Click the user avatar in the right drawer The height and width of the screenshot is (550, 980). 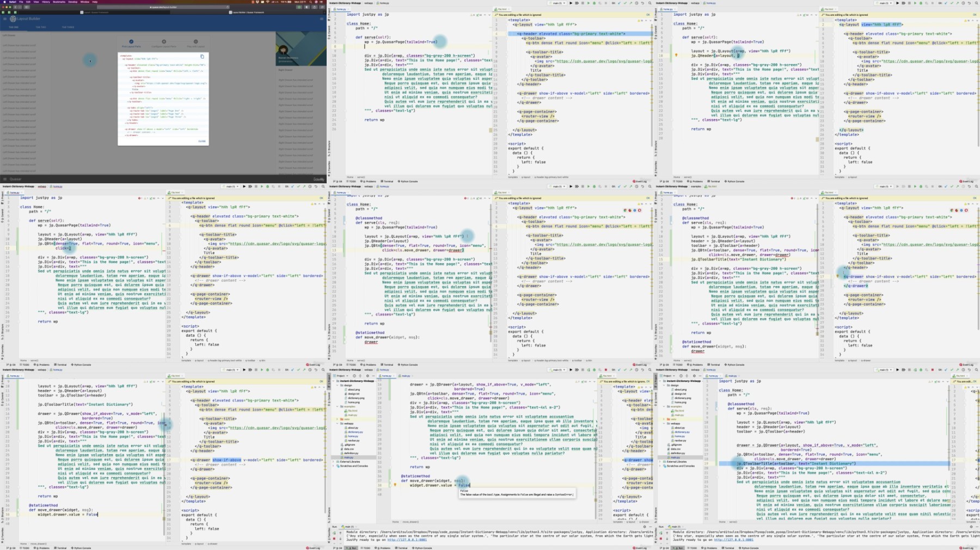(x=283, y=50)
